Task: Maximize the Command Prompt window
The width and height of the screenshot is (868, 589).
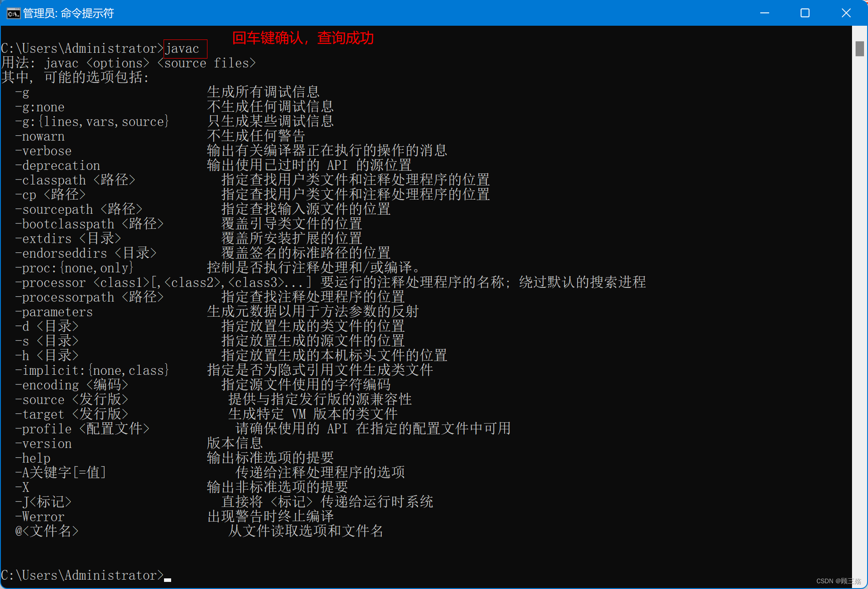Action: (805, 13)
